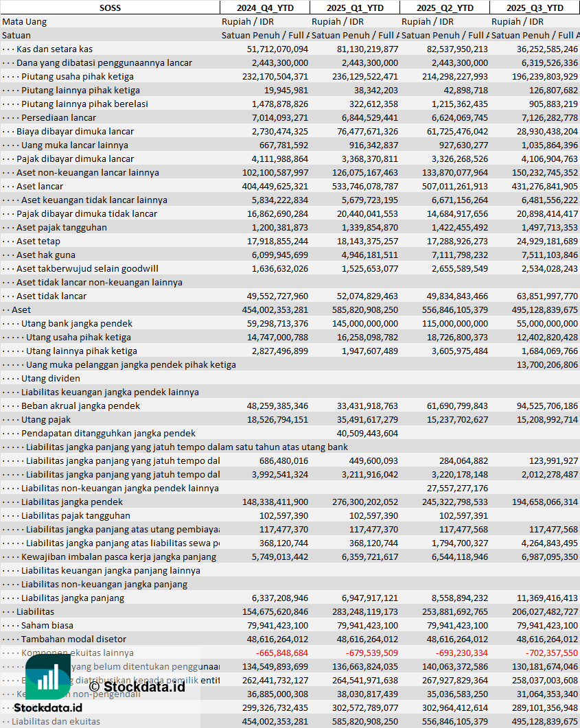
Task: Click non-controlling value 36,885,000,308
Action: point(277,694)
